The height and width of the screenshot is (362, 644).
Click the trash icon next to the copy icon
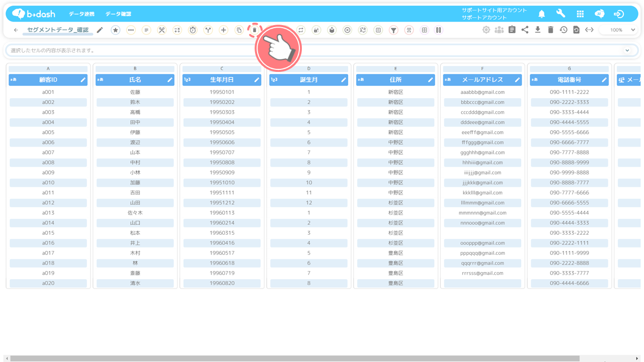click(x=255, y=30)
